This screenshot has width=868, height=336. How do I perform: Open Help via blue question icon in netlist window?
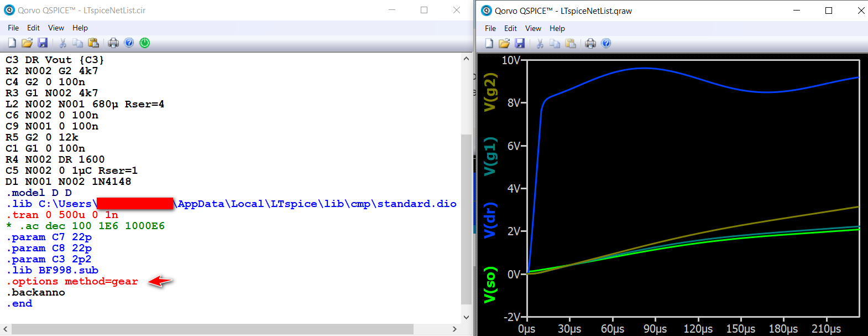129,43
